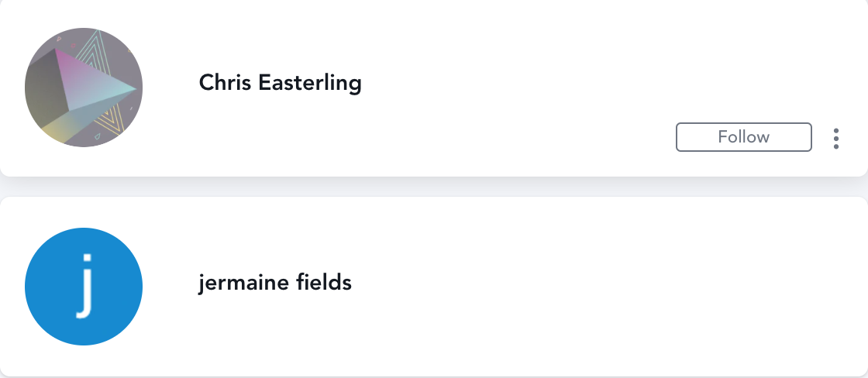
Task: Open the three-dot menu for Chris Easterling
Action: 836,139
